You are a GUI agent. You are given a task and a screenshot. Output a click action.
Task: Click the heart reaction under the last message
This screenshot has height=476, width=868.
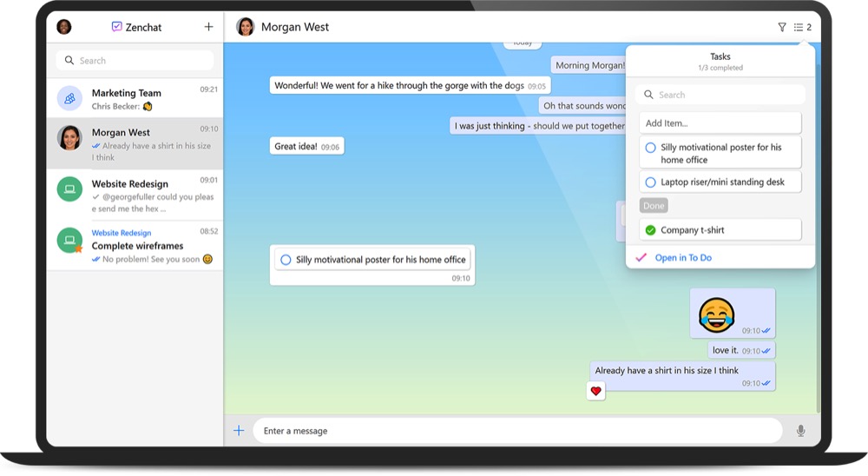pyautogui.click(x=595, y=392)
